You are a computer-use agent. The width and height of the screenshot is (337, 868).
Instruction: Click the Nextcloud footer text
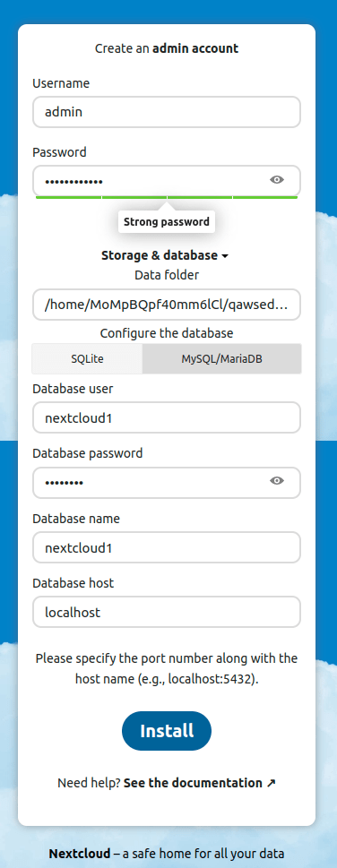coord(167,854)
